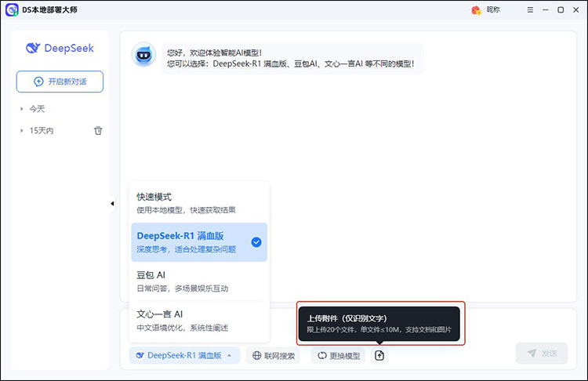The height and width of the screenshot is (381, 588).
Task: Toggle 联网搜索 web search option
Action: tap(273, 355)
